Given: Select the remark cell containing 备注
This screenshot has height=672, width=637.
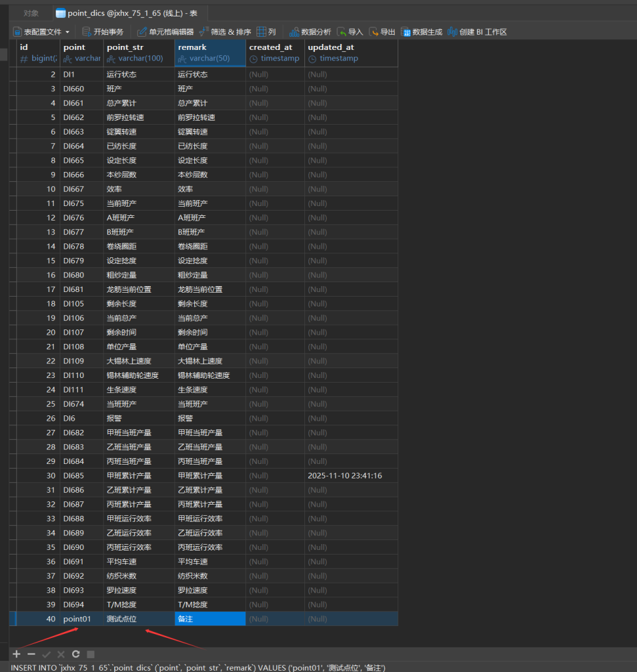Looking at the screenshot, I should pos(210,619).
